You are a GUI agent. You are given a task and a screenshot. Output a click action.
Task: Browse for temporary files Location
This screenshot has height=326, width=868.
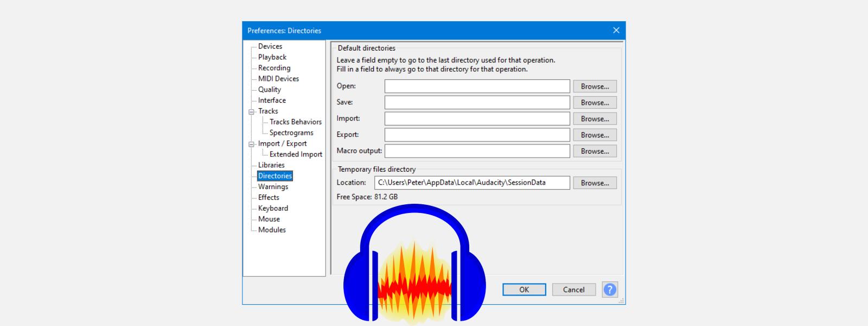[595, 183]
